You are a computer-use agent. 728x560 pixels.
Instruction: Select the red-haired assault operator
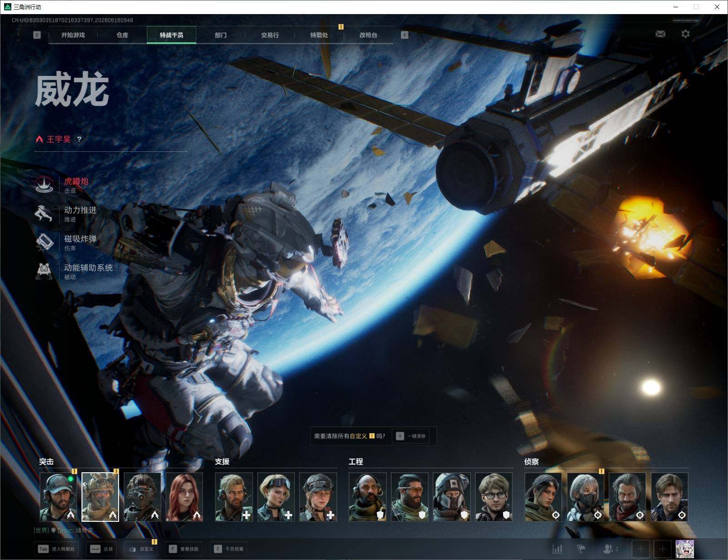(184, 497)
